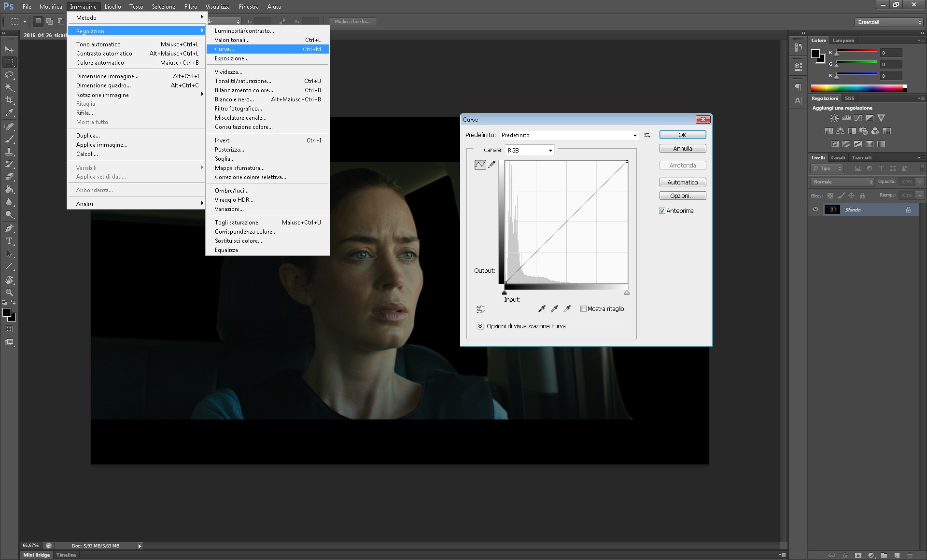The width and height of the screenshot is (927, 560).
Task: Open the Predefinito preset dropdown
Action: tap(569, 135)
